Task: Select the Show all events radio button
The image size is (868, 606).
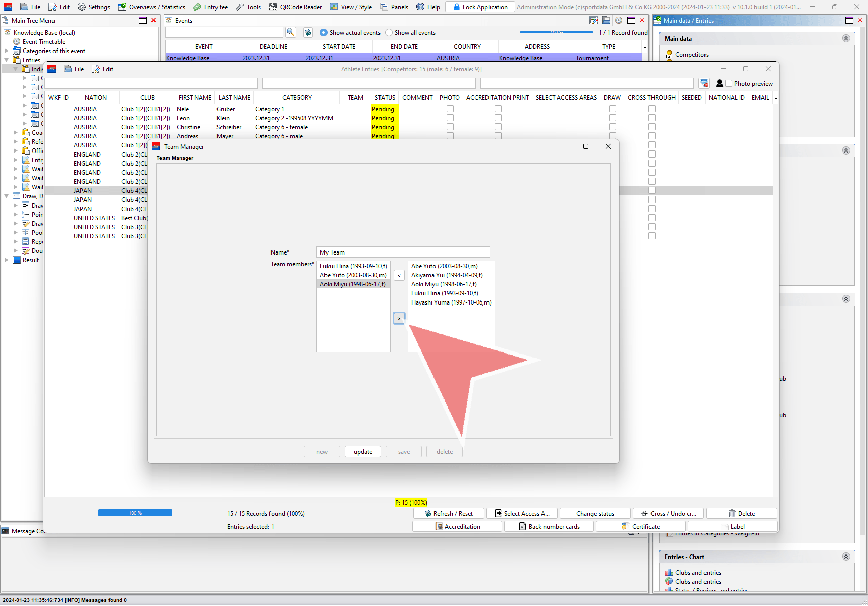Action: point(389,32)
